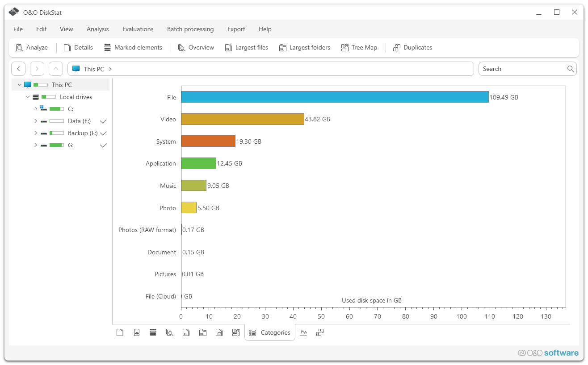This screenshot has width=588, height=365.
Task: Open the File menu
Action: tap(18, 29)
